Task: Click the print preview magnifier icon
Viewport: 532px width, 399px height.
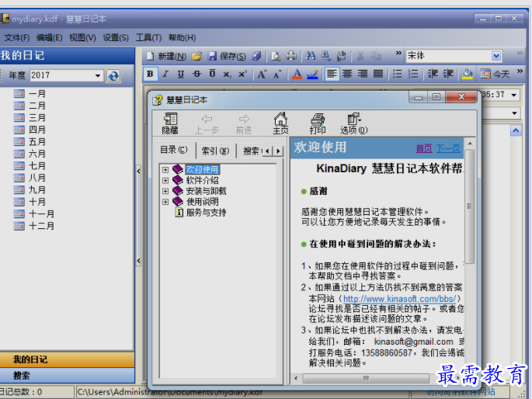Action: [x=276, y=56]
